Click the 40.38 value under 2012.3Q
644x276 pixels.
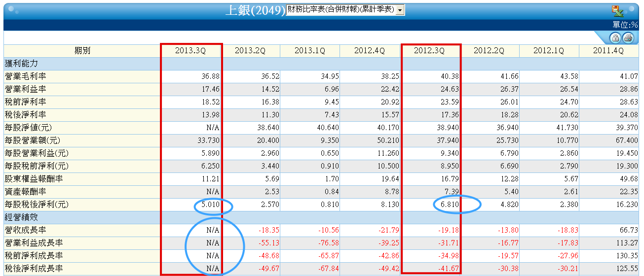pos(450,76)
